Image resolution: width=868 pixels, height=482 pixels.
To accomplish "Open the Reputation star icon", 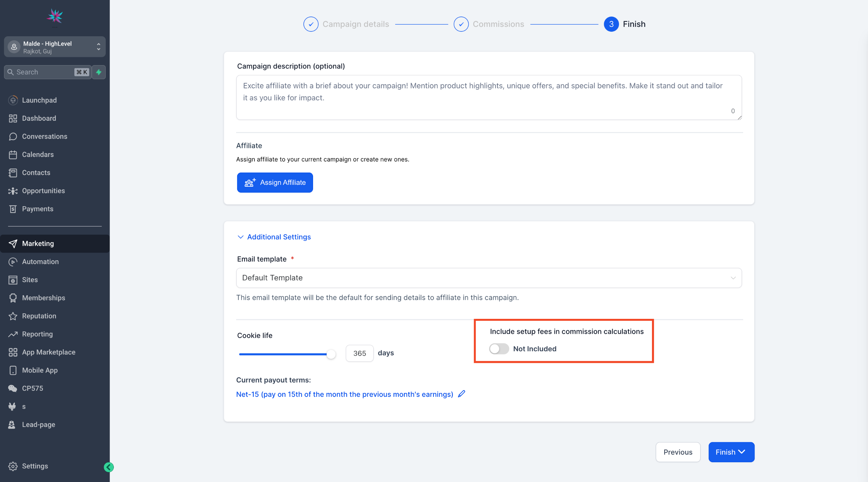I will tap(13, 316).
